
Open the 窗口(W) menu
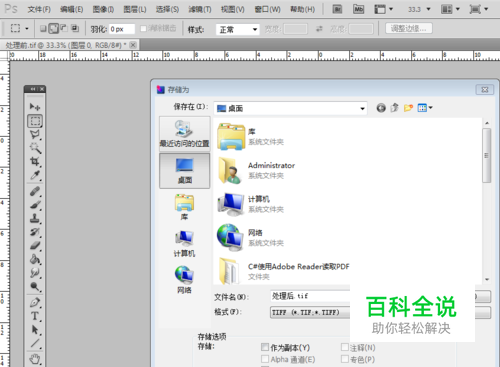coord(267,9)
